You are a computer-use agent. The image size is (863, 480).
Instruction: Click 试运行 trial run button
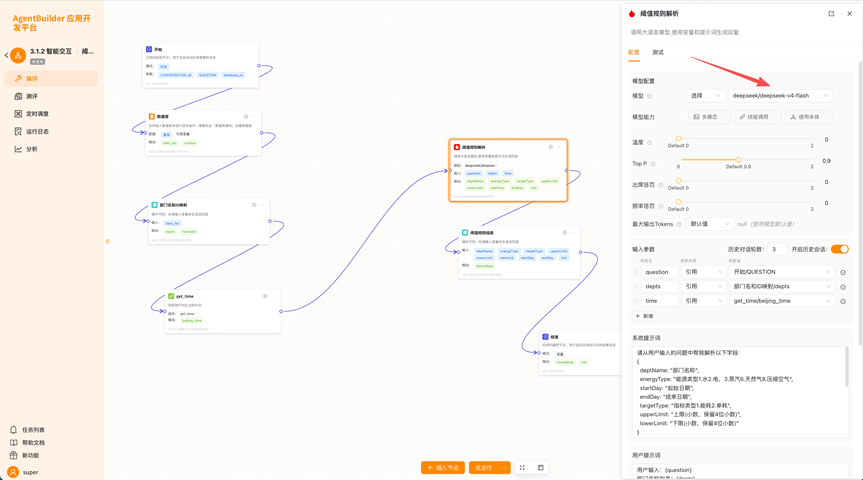point(483,467)
